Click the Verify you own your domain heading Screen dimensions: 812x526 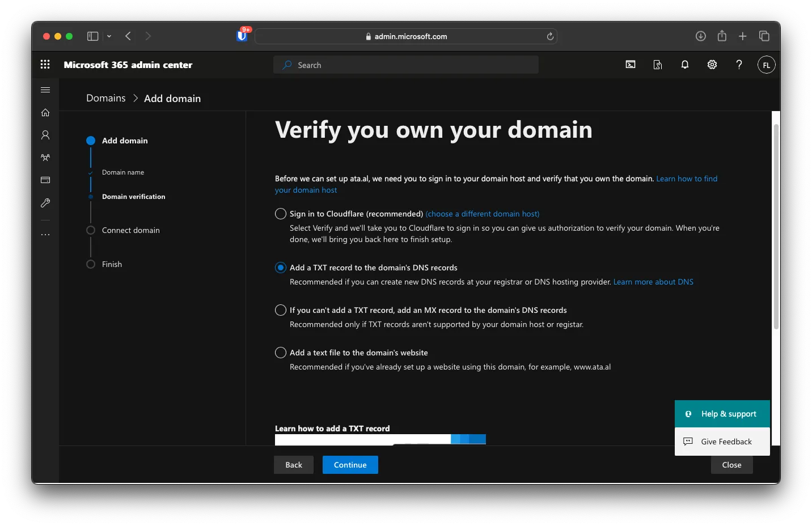pyautogui.click(x=434, y=130)
